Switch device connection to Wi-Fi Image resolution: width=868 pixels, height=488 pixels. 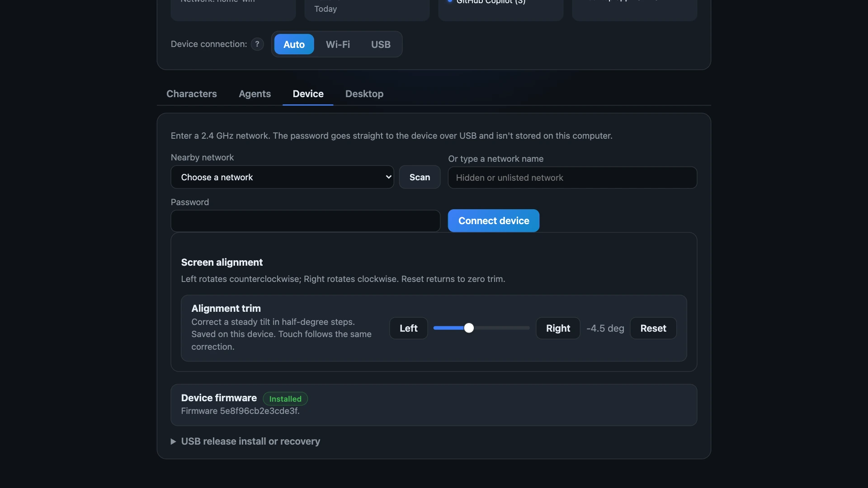[x=338, y=44]
